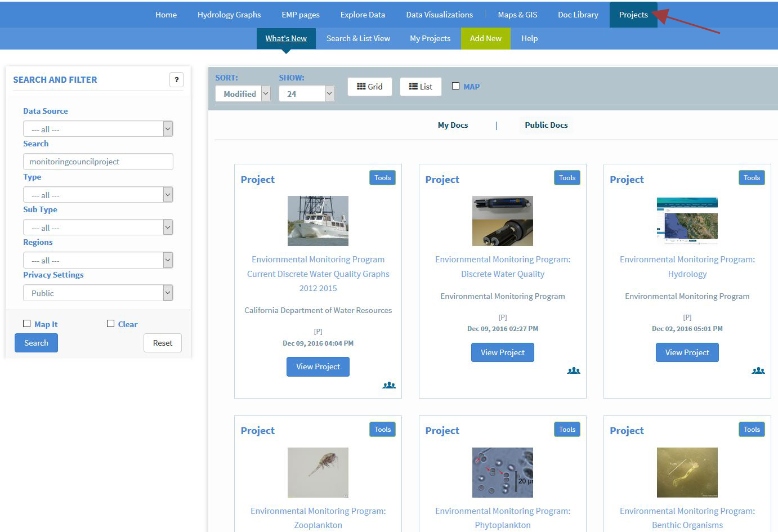Open the Sort by Modified dropdown

243,94
